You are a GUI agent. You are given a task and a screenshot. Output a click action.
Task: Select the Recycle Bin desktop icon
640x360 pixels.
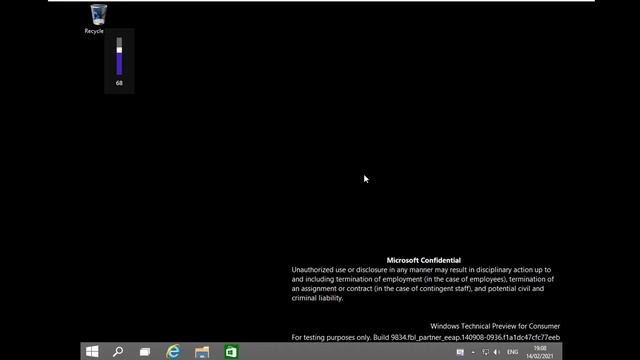(98, 18)
